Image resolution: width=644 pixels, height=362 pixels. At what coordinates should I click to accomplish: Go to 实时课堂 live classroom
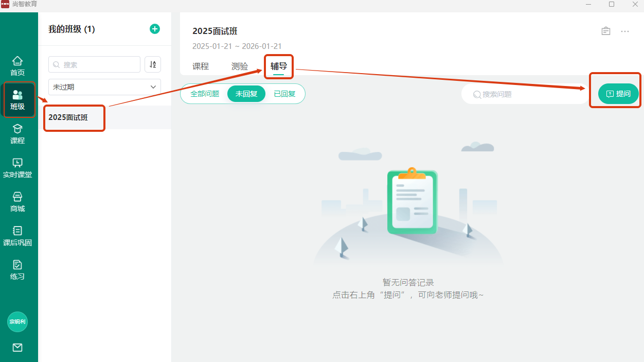(x=17, y=168)
